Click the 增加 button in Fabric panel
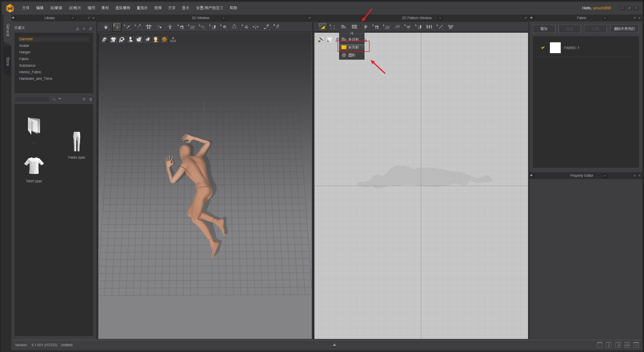Image resolution: width=644 pixels, height=352 pixels. click(544, 29)
